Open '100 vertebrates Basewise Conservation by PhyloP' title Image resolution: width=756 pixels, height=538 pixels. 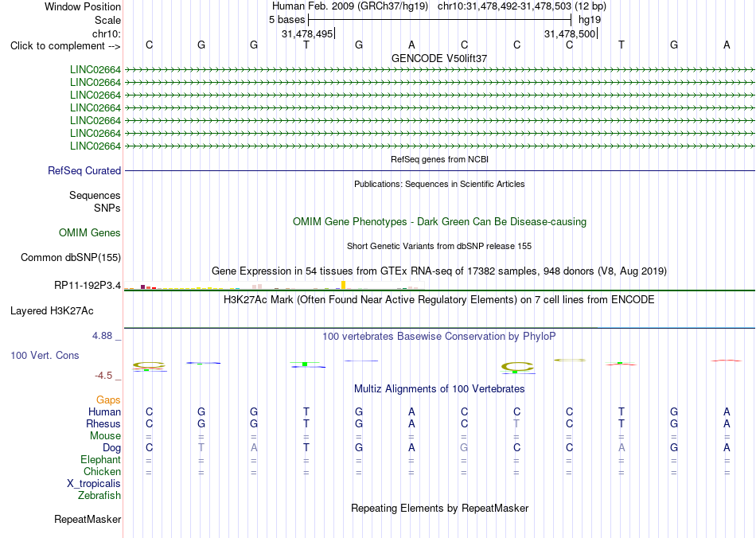pos(439,337)
